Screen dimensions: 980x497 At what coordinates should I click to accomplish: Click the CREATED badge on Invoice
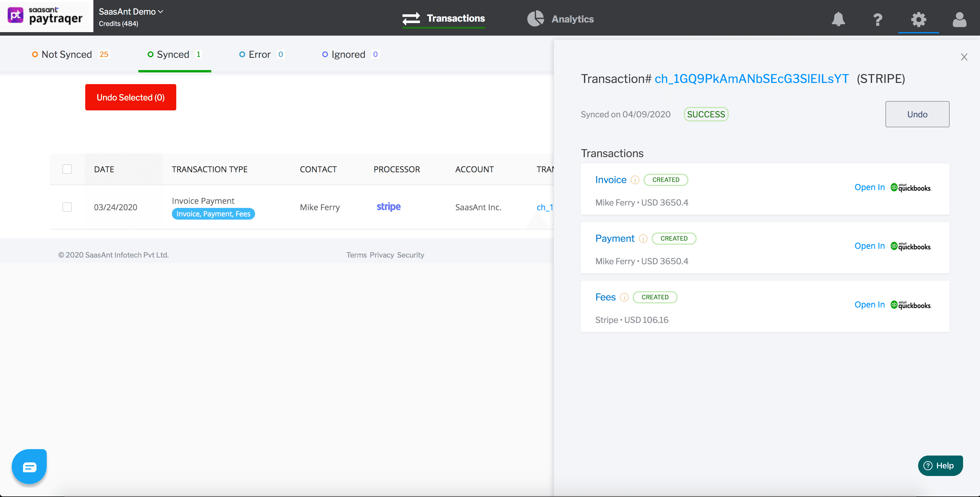pos(666,180)
